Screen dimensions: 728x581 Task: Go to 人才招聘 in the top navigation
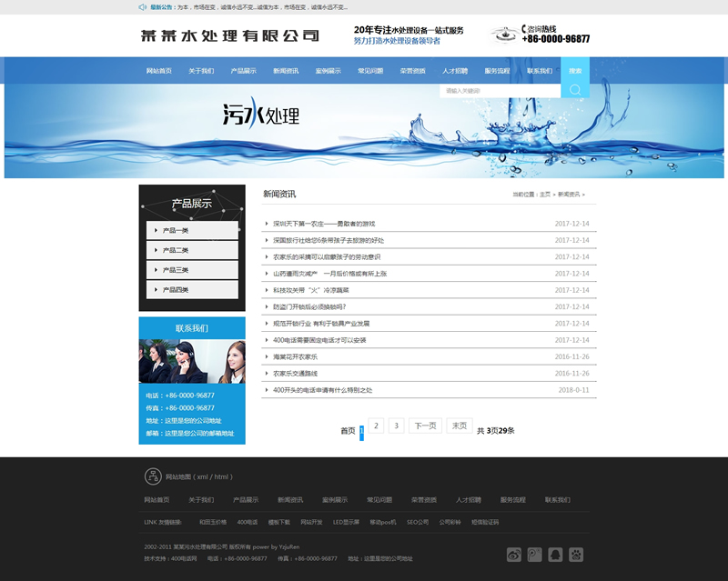coord(455,71)
